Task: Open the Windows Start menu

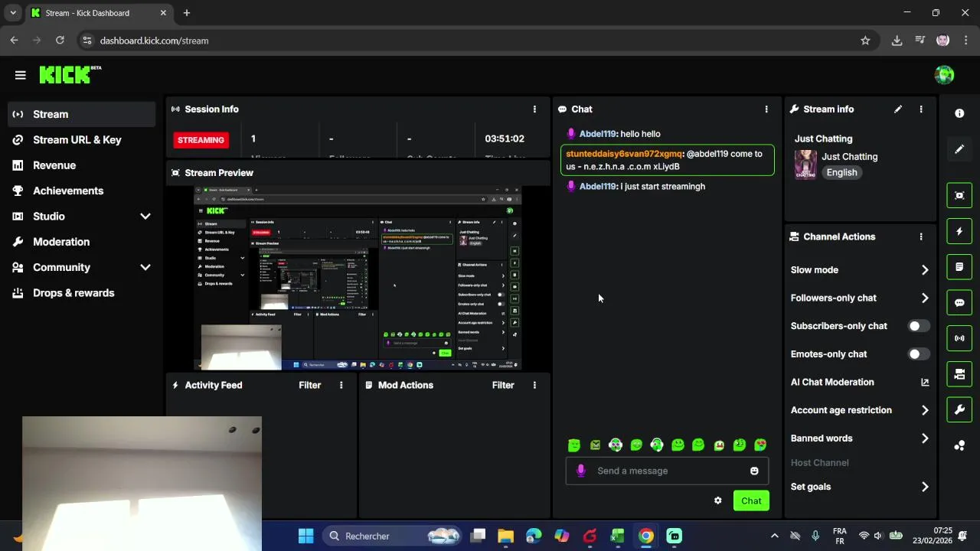Action: tap(305, 536)
